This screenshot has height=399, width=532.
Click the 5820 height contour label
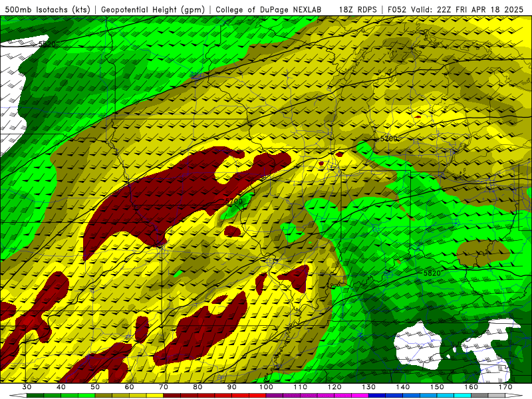432,273
